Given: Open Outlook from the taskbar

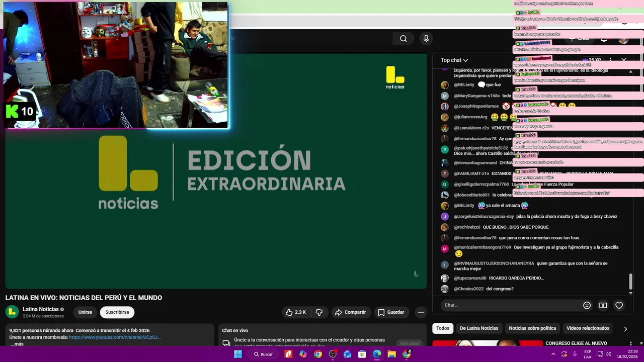Looking at the screenshot, I should [347, 354].
